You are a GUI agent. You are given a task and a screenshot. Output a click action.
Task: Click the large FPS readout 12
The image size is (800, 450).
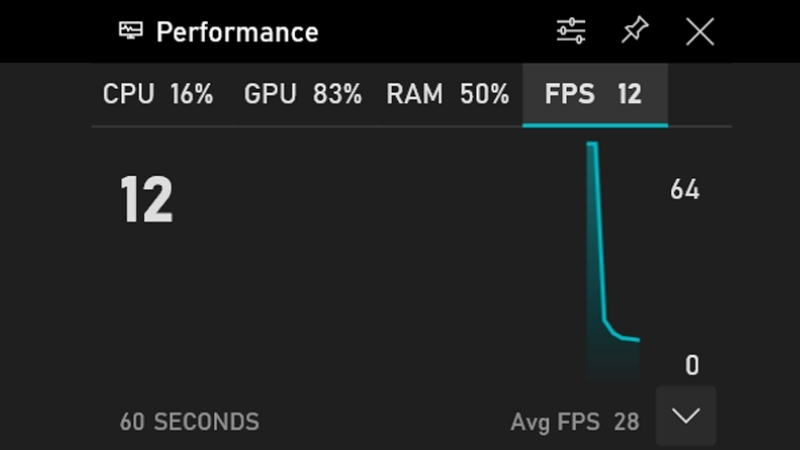(146, 200)
